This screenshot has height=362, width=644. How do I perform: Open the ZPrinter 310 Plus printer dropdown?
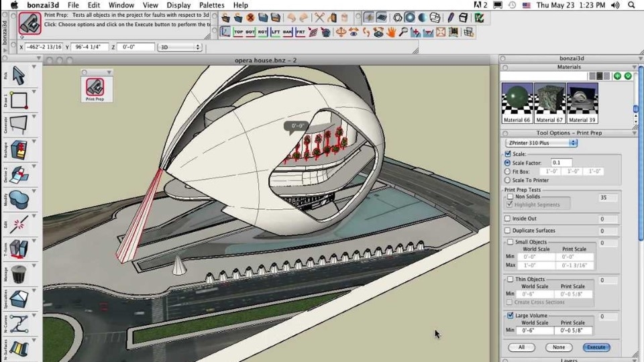tap(541, 143)
